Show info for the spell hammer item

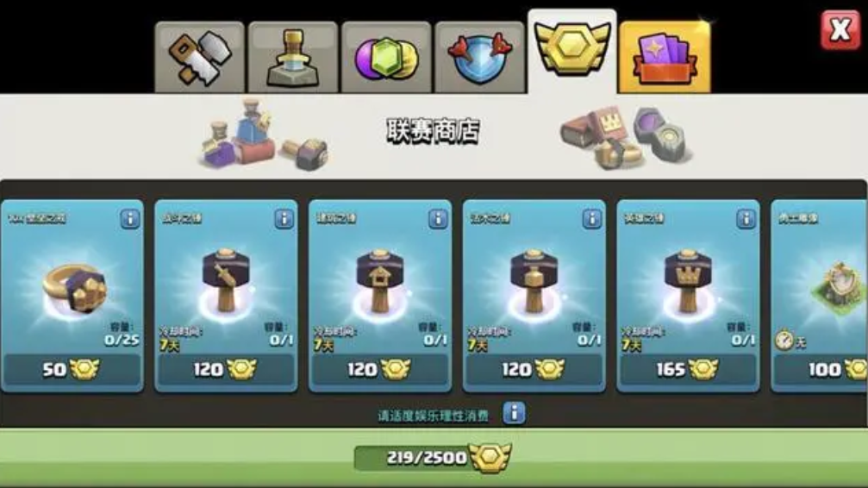click(x=592, y=219)
